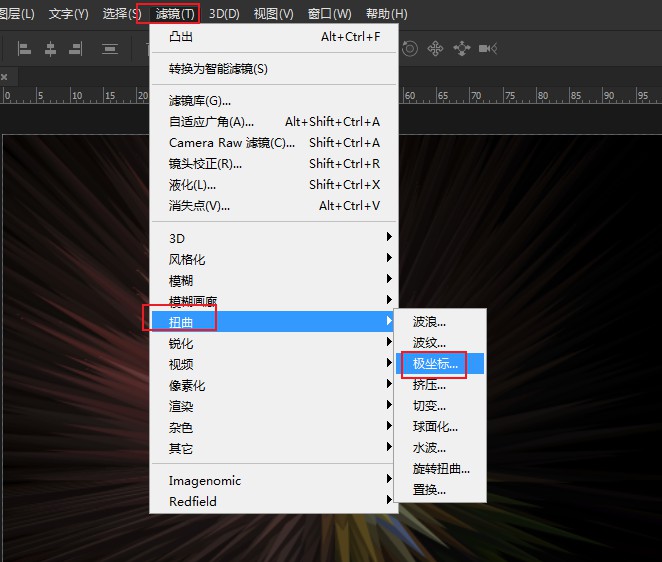Expand the 模糊 submenu
This screenshot has width=662, height=562.
[x=274, y=280]
